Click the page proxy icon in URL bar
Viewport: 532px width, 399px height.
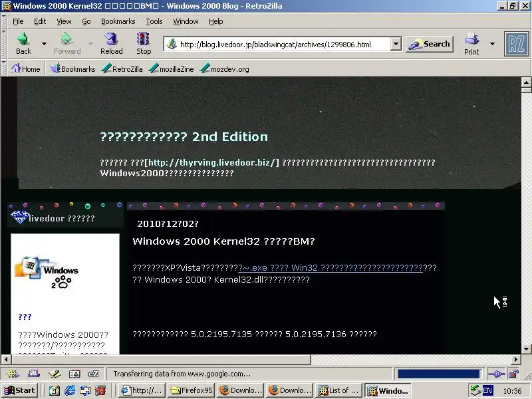172,44
